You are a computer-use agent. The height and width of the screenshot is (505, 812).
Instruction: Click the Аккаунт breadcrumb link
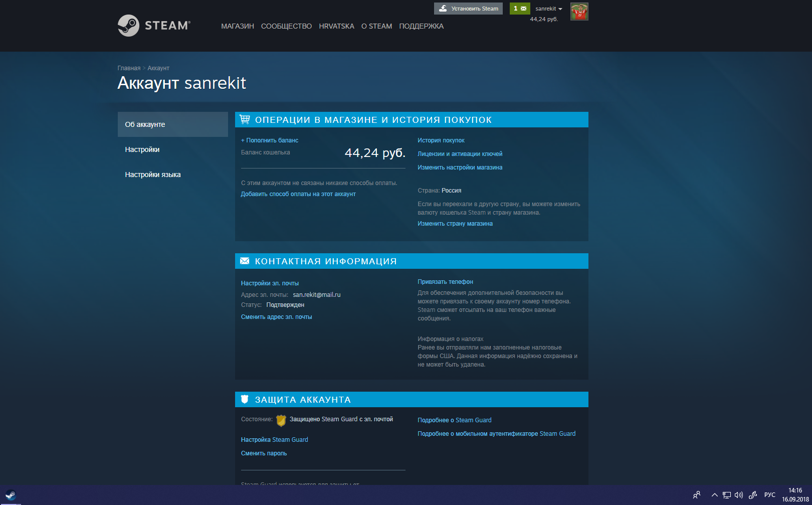coord(158,68)
